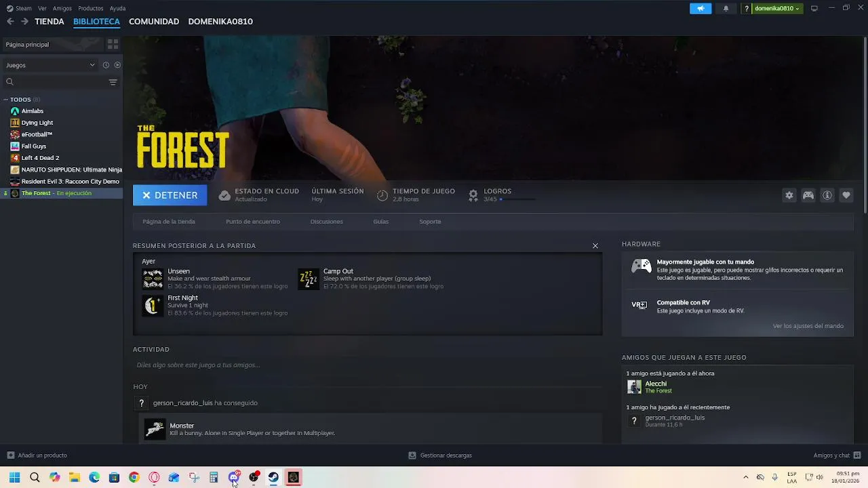Image resolution: width=868 pixels, height=488 pixels.
Task: Open the Amigos menu
Action: [62, 8]
